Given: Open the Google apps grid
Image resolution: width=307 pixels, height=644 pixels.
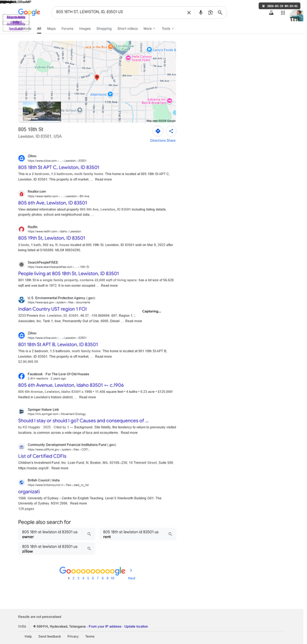Looking at the screenshot, I should (x=286, y=13).
